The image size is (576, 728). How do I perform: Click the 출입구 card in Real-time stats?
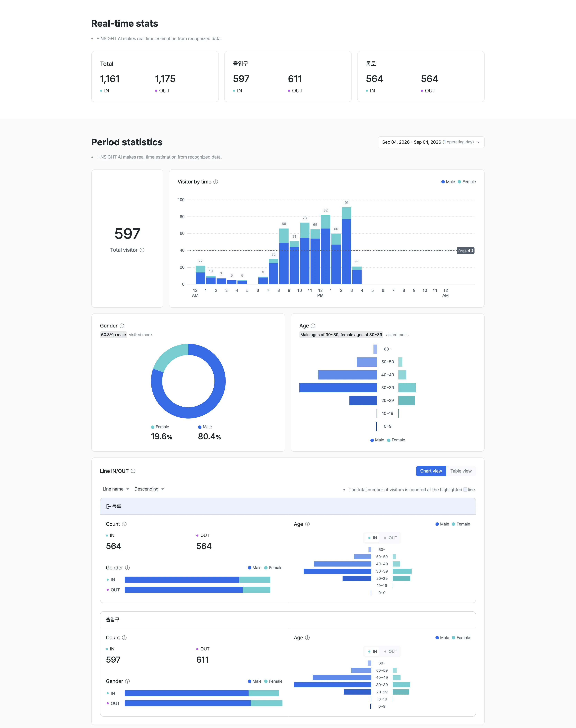pos(288,77)
